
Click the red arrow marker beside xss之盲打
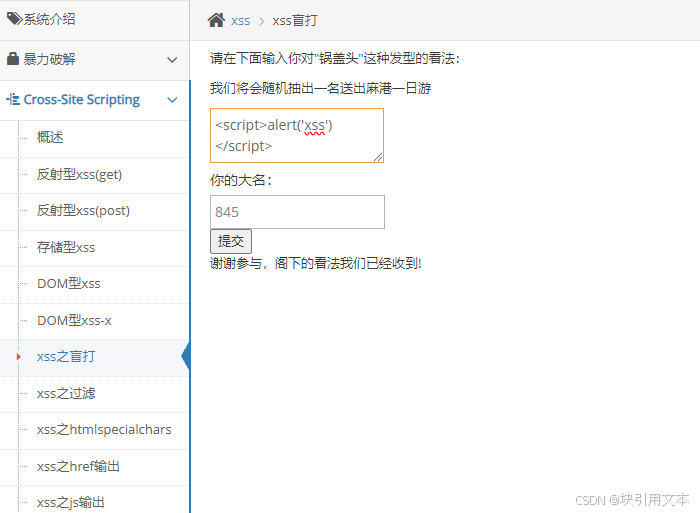pos(18,357)
